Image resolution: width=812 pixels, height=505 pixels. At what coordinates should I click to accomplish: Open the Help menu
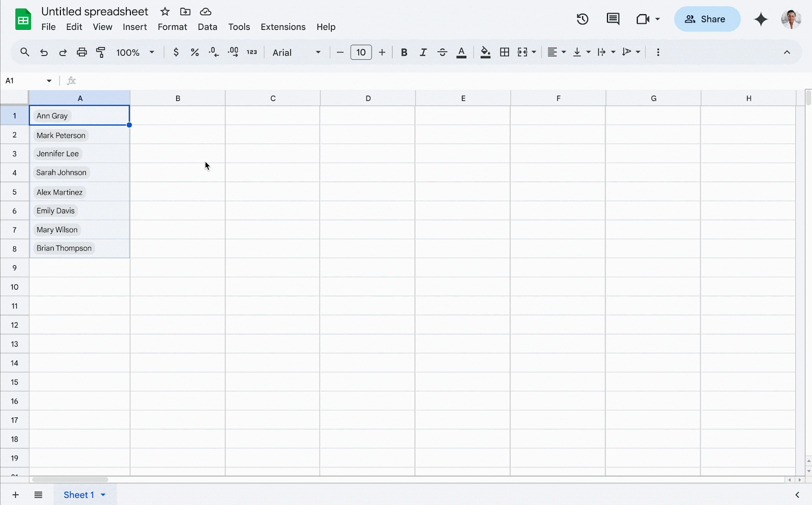tap(326, 27)
